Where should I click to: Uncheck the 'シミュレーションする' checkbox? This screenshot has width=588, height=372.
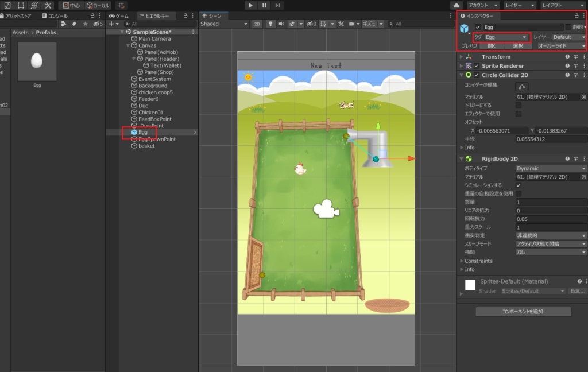pyautogui.click(x=519, y=185)
